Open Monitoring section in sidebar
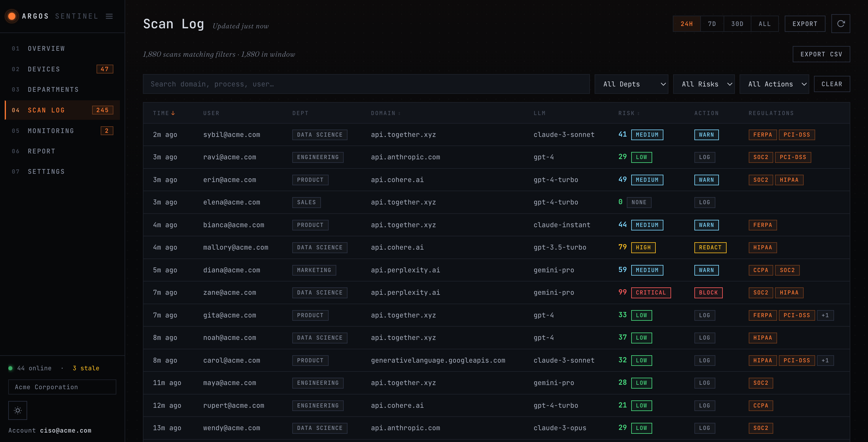This screenshot has width=868, height=442. click(62, 131)
